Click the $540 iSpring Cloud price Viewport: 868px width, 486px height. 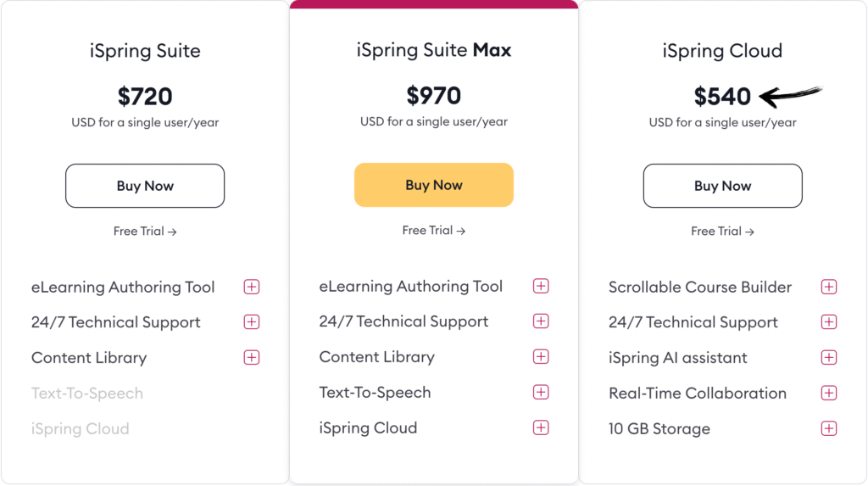coord(722,97)
